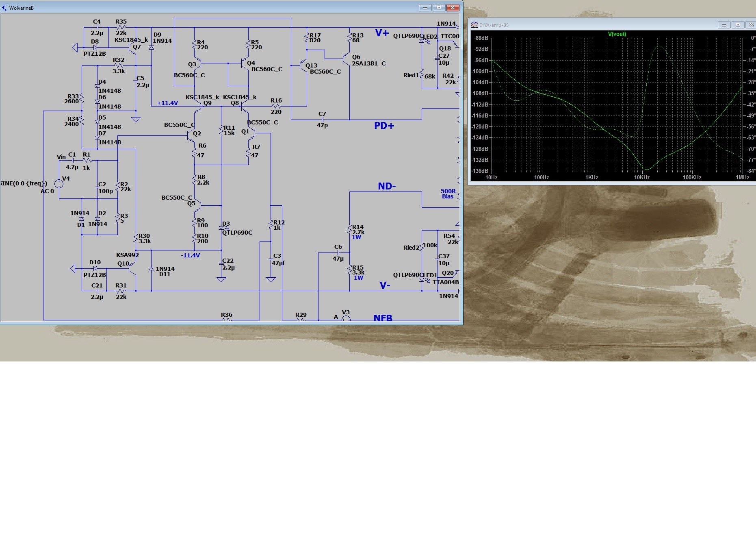
Task: Select resistor R8 2.2k symbol
Action: coord(195,179)
